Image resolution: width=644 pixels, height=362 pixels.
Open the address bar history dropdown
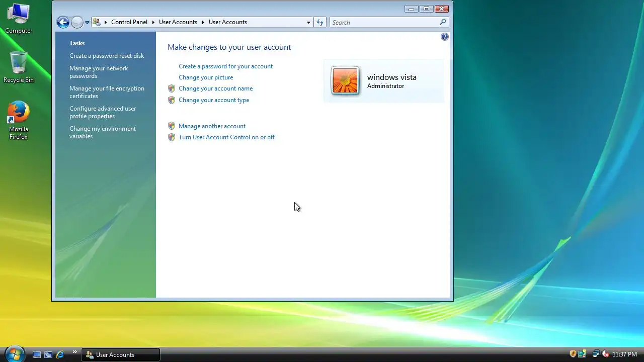pos(308,22)
